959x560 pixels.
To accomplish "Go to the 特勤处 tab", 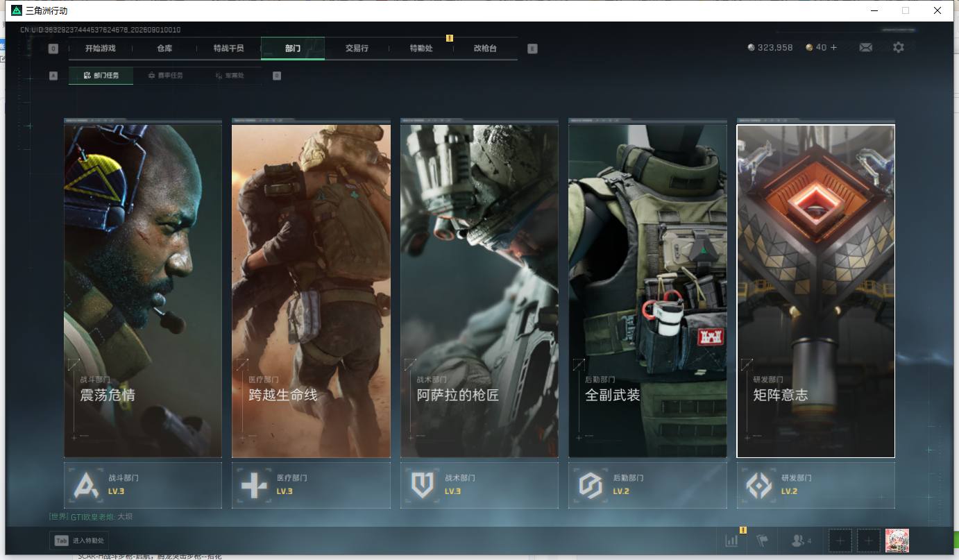I will (421, 49).
